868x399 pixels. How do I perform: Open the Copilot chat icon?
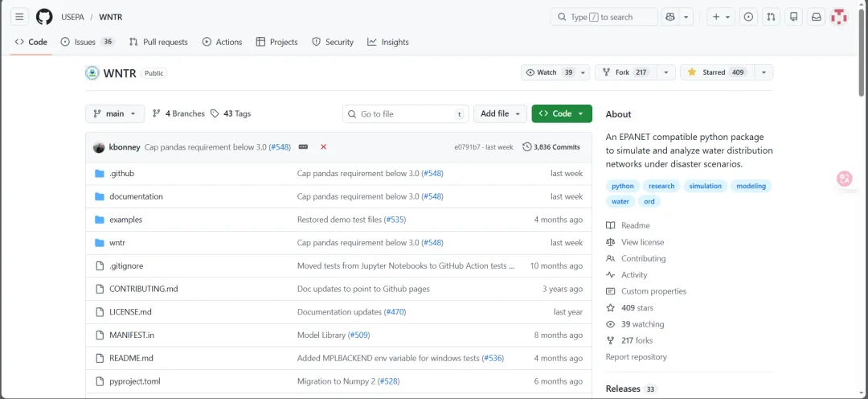click(x=670, y=17)
